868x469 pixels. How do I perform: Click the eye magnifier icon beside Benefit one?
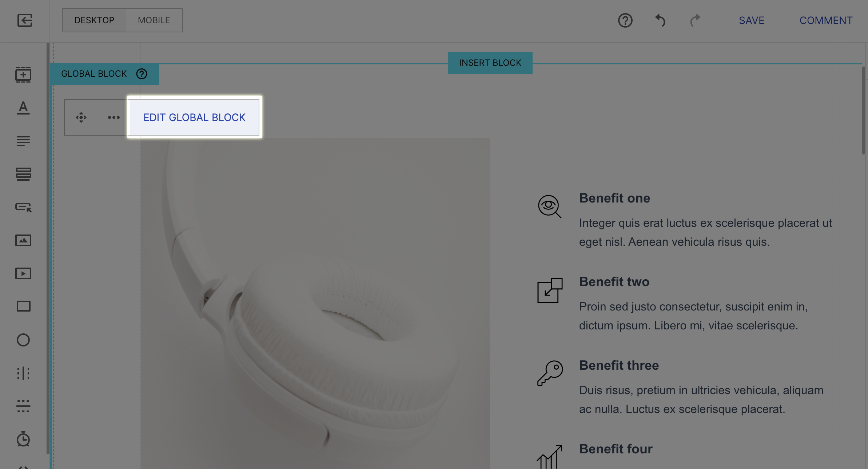[550, 207]
